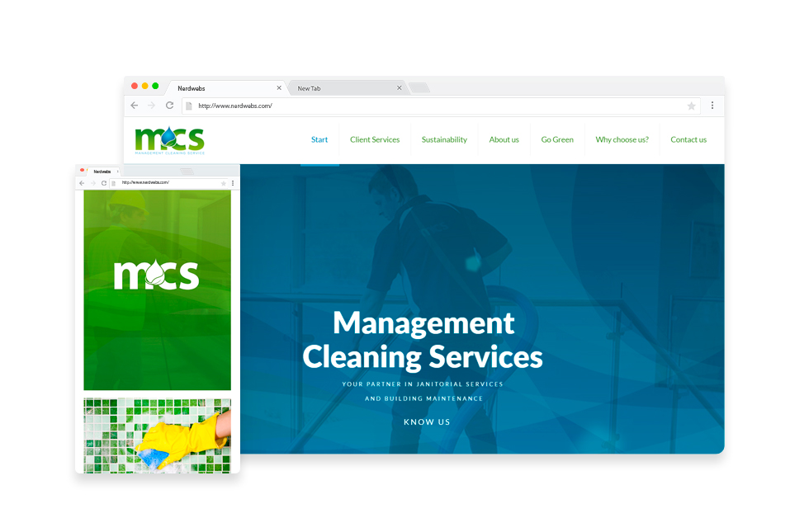
Task: Go forward in the small mobile browser
Action: (x=92, y=183)
